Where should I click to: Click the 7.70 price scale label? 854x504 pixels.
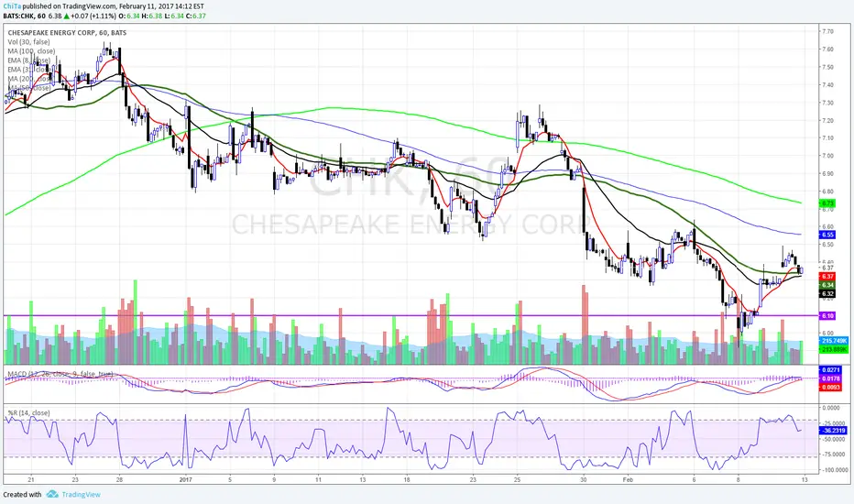tap(827, 31)
